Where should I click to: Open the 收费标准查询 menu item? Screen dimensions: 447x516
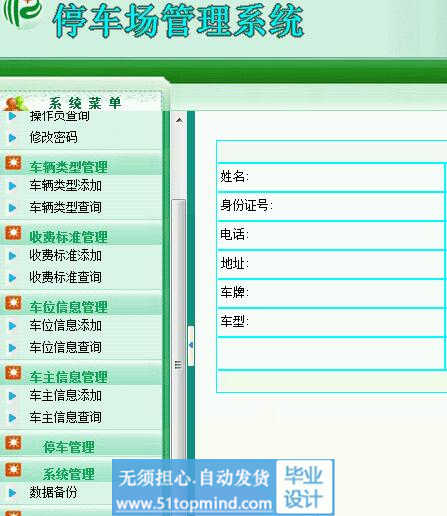pyautogui.click(x=65, y=277)
